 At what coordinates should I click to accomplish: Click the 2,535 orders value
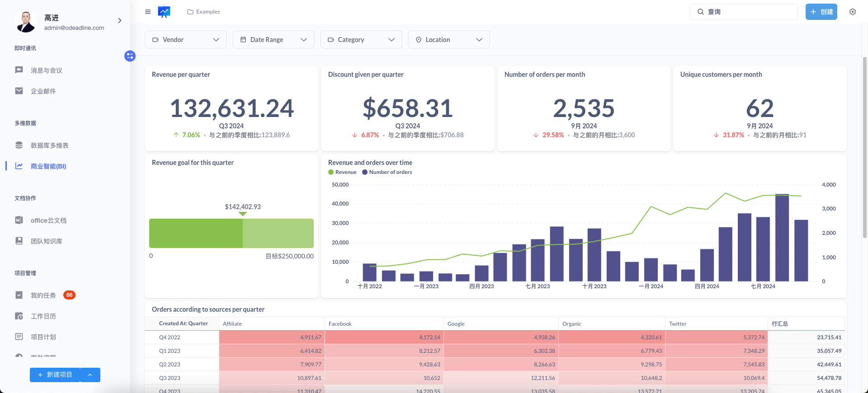click(x=584, y=108)
